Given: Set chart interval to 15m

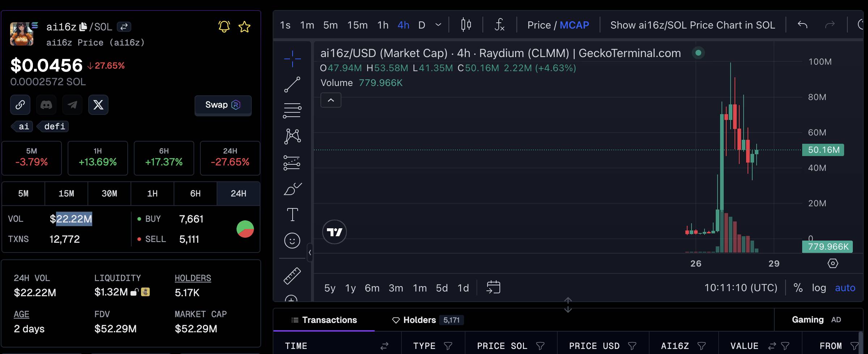Looking at the screenshot, I should (357, 25).
